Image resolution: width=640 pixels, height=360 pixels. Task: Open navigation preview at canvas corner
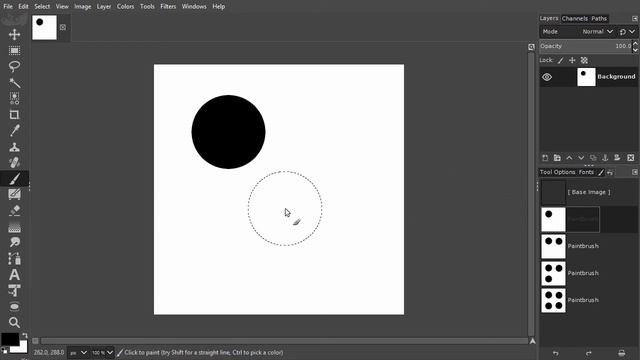[533, 341]
